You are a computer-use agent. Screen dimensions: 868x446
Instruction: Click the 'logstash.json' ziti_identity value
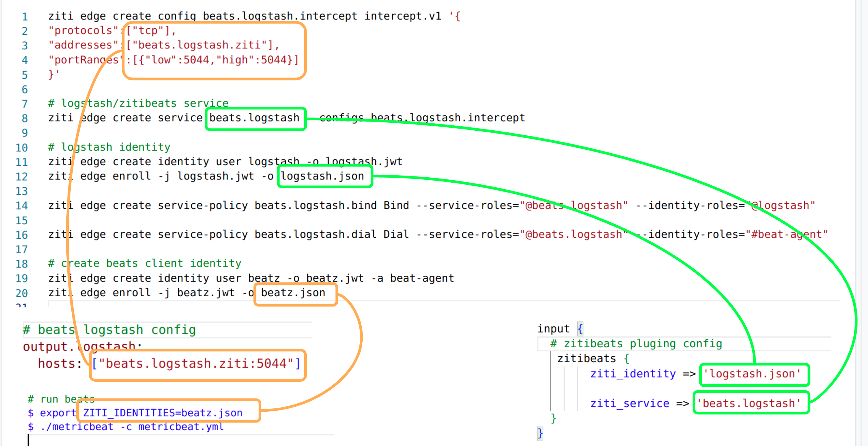tap(752, 374)
